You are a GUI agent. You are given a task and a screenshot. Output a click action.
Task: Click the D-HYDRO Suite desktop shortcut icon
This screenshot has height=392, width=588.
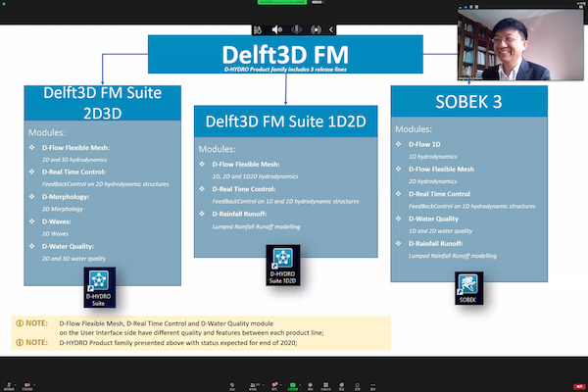tap(99, 287)
